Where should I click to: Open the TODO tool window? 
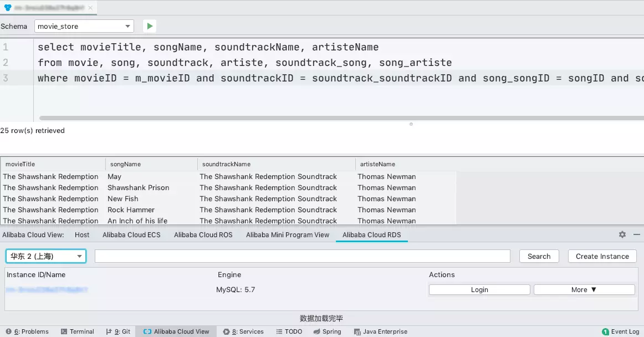(x=289, y=331)
